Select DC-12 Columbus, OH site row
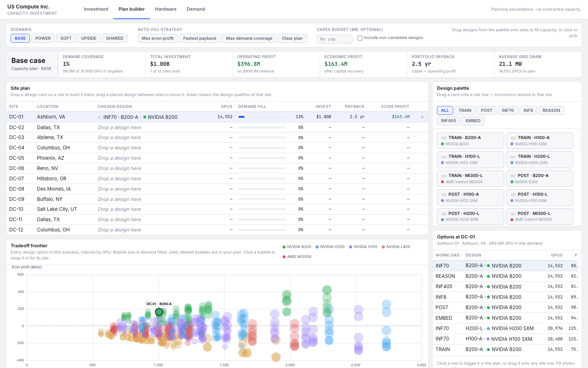The height and width of the screenshot is (368, 588). pos(217,230)
